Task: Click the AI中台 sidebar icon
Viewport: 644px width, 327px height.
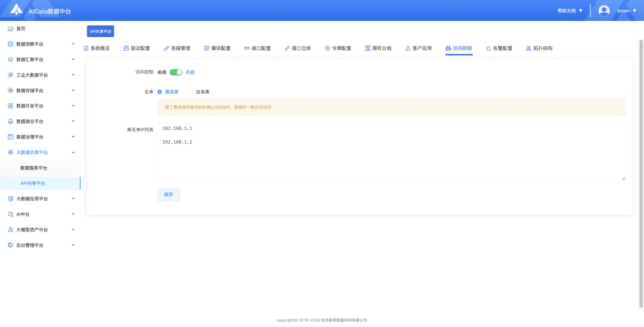Action: (x=11, y=214)
